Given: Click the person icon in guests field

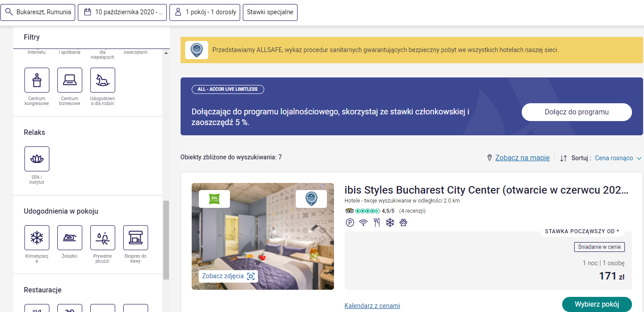Looking at the screenshot, I should click(x=178, y=12).
